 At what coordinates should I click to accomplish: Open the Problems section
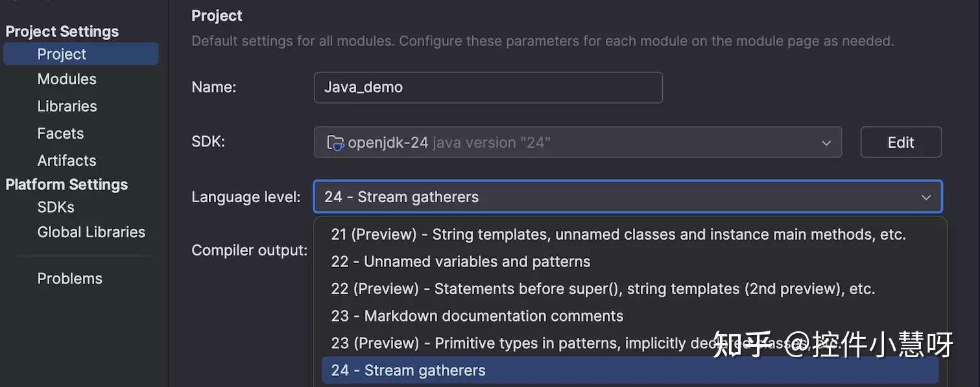[70, 277]
